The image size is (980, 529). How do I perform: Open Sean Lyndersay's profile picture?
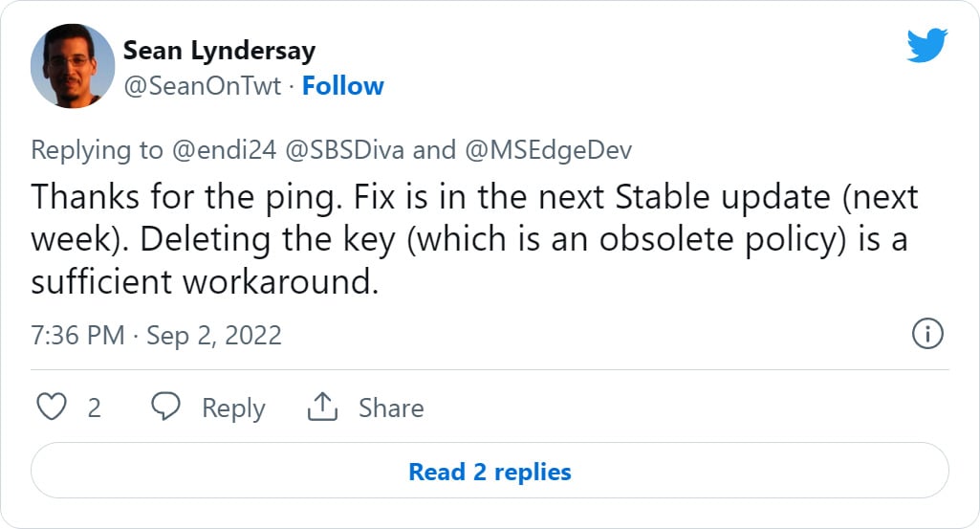[73, 66]
